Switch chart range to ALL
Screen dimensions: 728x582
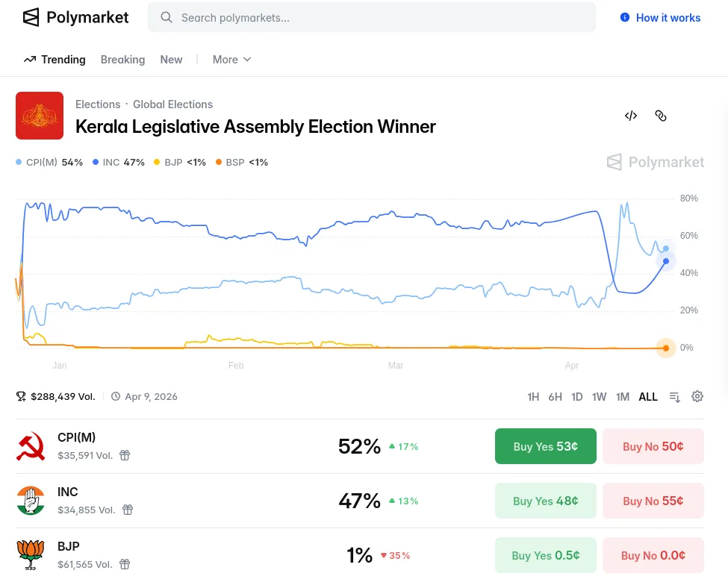[648, 397]
